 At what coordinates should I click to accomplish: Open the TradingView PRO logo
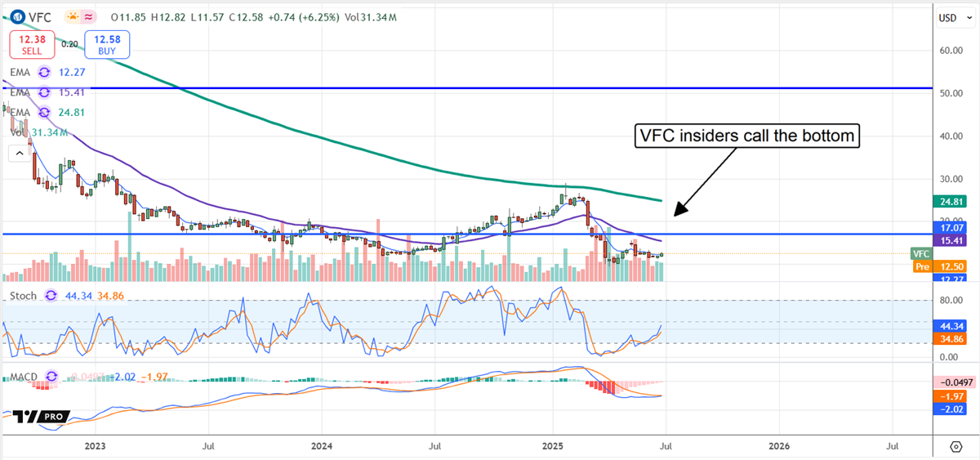tap(41, 417)
